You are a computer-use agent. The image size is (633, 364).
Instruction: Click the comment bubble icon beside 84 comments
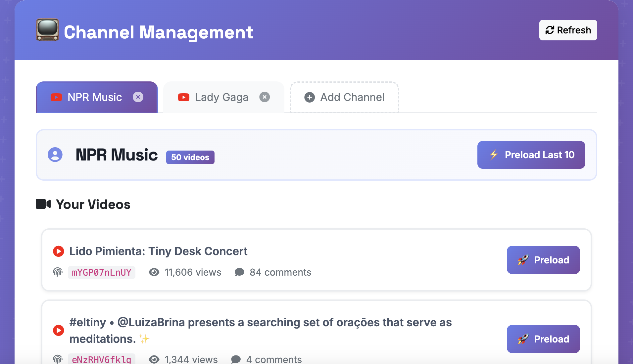pyautogui.click(x=239, y=272)
